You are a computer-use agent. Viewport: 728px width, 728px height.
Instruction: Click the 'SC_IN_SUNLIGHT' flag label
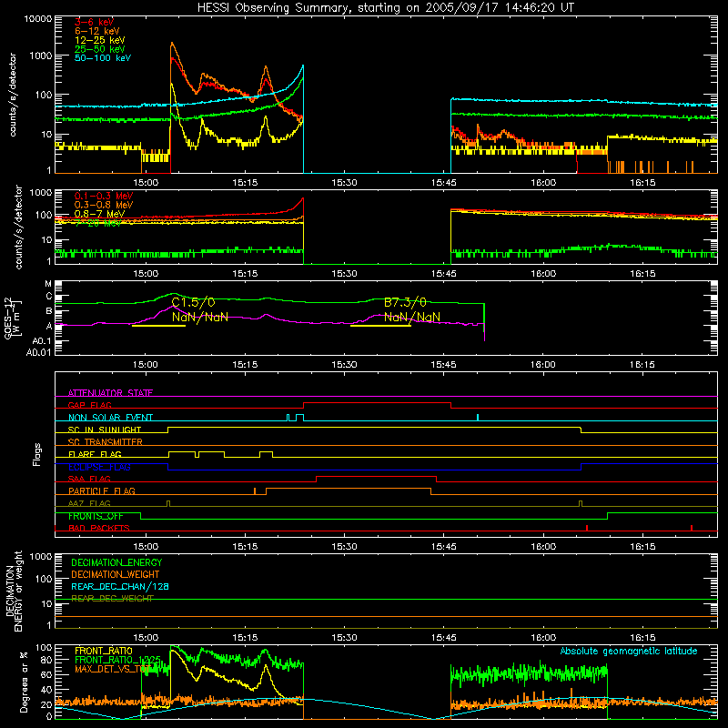point(105,430)
